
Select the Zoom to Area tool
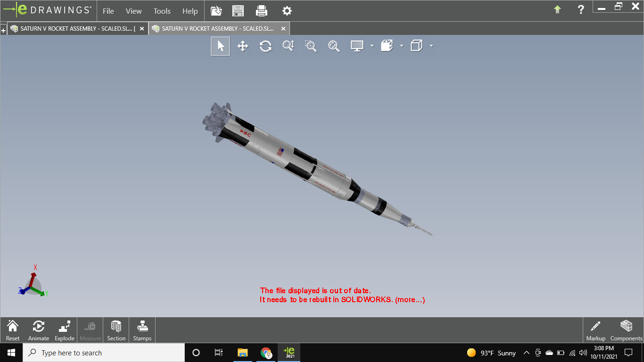pyautogui.click(x=311, y=46)
